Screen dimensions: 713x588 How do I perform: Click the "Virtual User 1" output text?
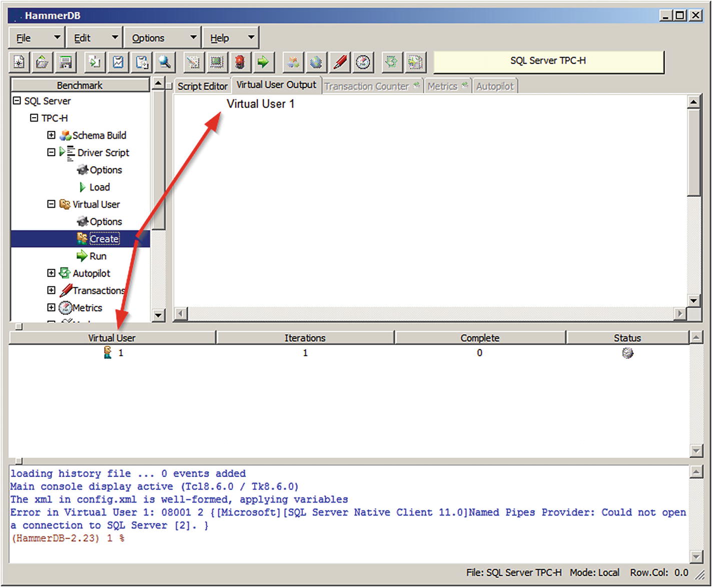(x=261, y=104)
